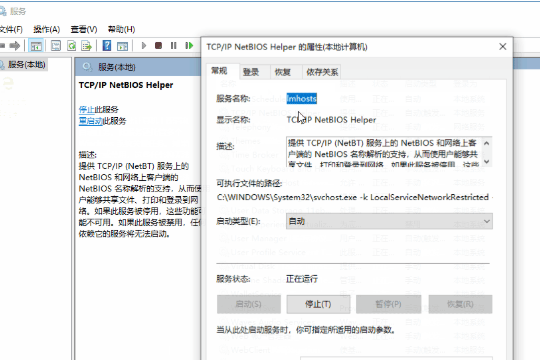Click the show/hide action pane icon

(122, 46)
